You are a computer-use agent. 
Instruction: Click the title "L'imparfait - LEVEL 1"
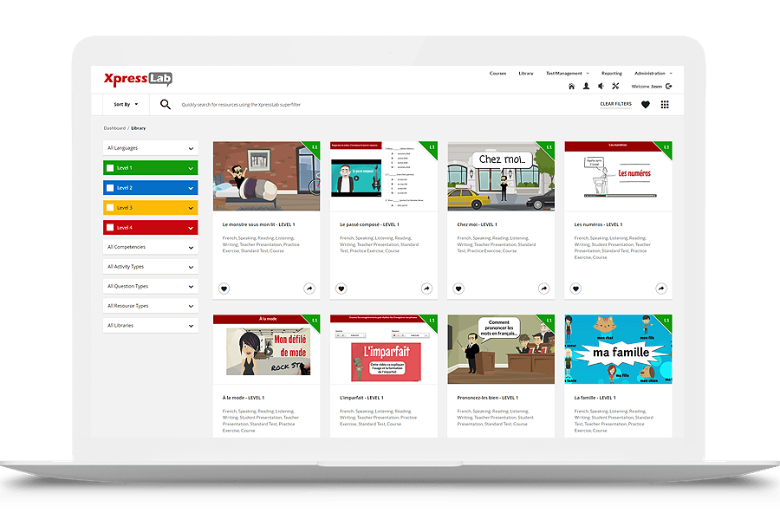tap(361, 398)
